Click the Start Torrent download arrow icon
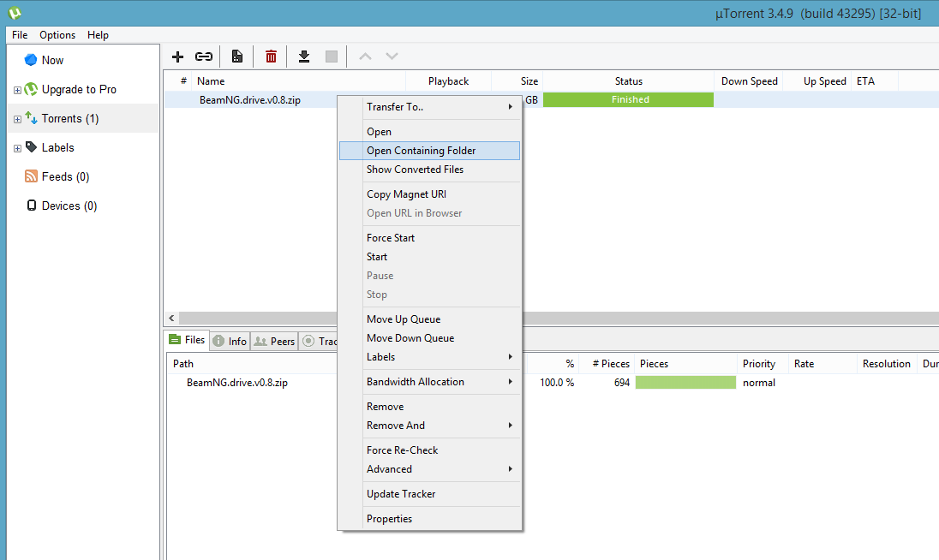The image size is (939, 560). tap(303, 57)
